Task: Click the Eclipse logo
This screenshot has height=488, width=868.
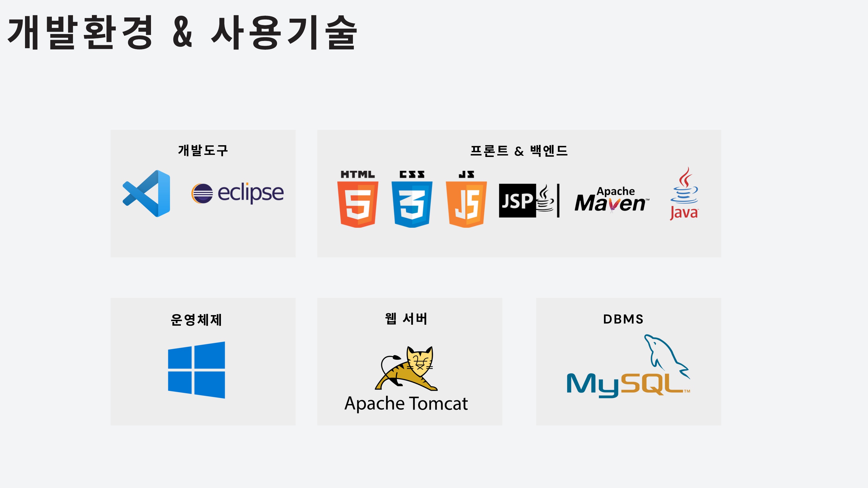Action: 237,193
